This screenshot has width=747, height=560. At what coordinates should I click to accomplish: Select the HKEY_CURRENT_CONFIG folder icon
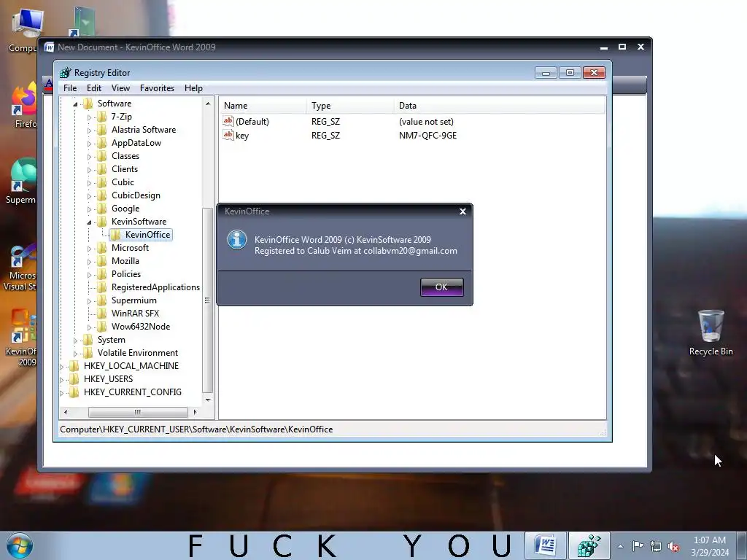click(74, 392)
